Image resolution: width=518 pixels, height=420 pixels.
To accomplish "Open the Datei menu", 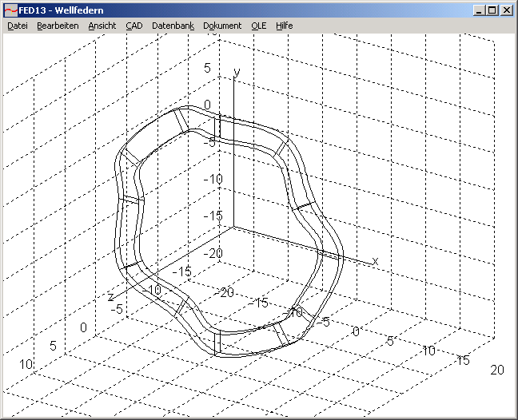I will pyautogui.click(x=17, y=26).
